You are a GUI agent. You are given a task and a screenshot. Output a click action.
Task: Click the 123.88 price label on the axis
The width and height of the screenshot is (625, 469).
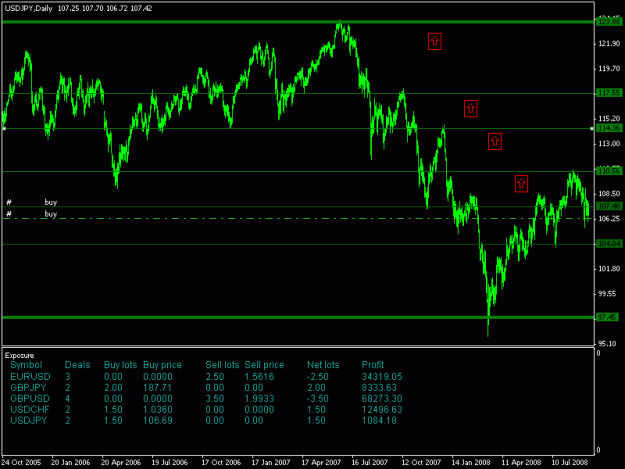pyautogui.click(x=609, y=22)
